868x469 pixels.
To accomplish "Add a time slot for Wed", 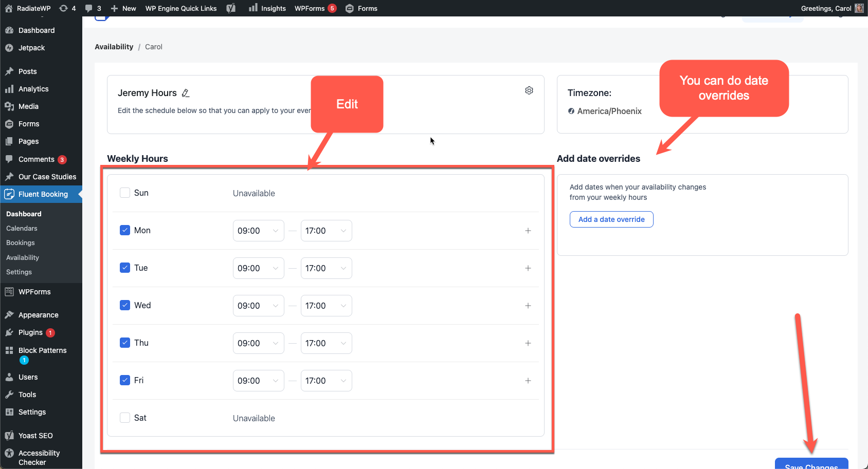I will click(x=528, y=306).
